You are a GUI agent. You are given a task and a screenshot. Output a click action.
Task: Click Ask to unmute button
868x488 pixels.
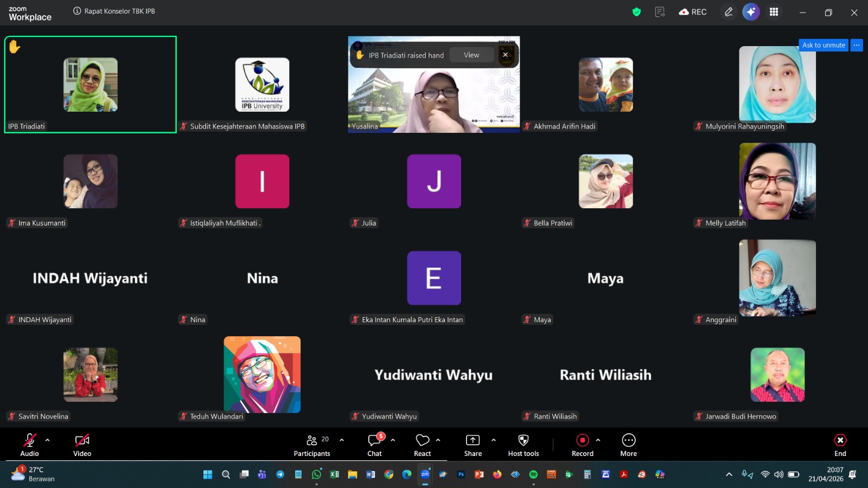(824, 45)
